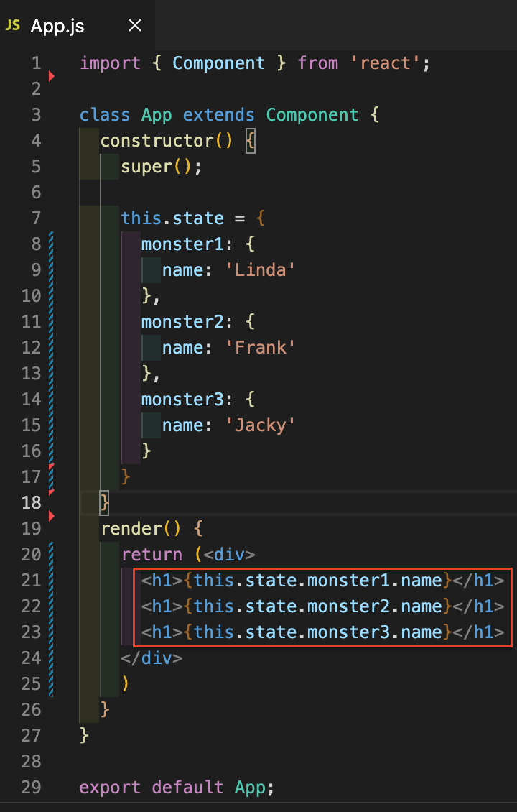Click 'Component' in the import braces
The height and width of the screenshot is (812, 517).
click(x=219, y=63)
